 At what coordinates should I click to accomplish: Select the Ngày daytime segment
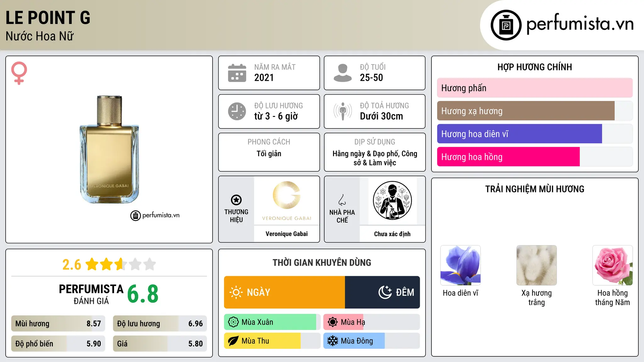point(284,292)
